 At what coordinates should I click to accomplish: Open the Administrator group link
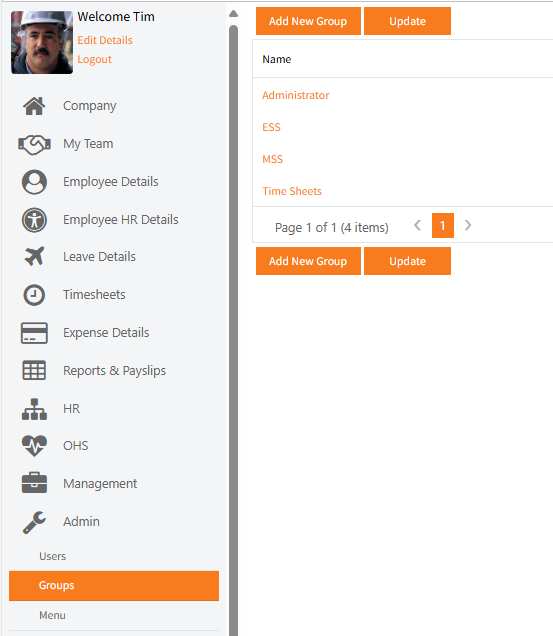295,95
